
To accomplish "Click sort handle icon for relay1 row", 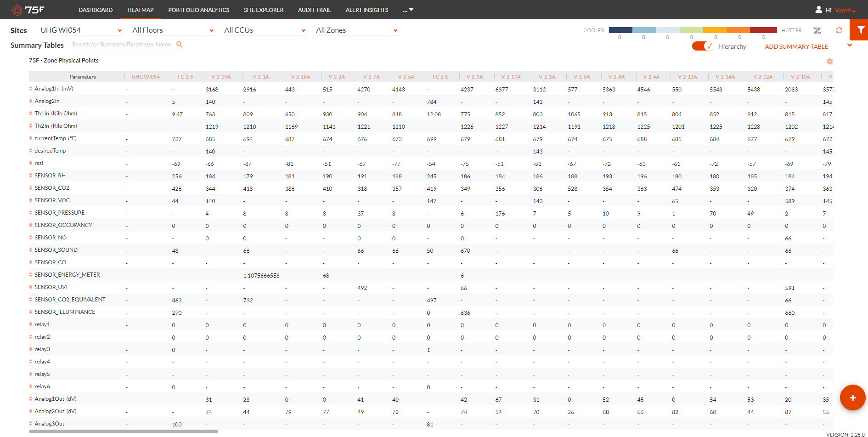I will (31, 324).
